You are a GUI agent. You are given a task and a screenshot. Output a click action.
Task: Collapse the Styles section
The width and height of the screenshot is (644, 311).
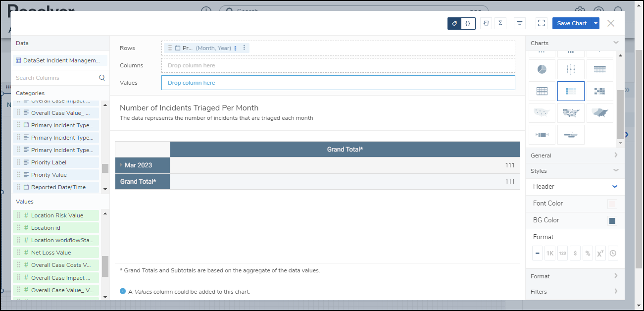tap(616, 170)
